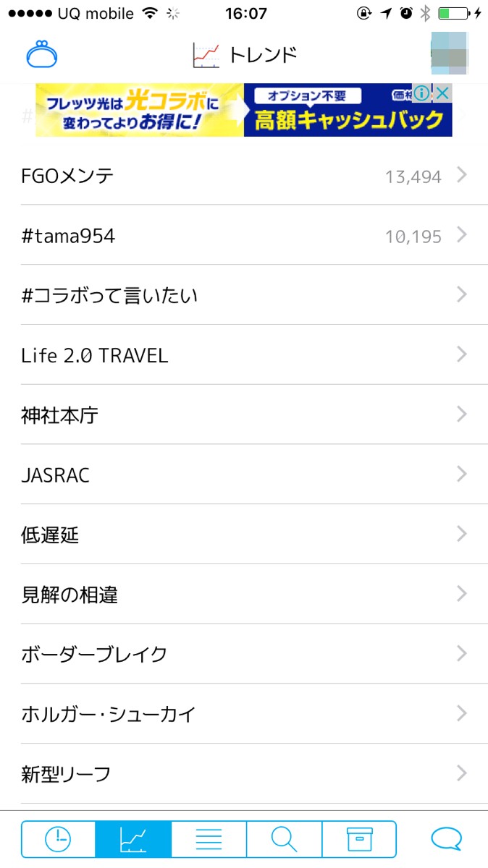
Task: Open chevron beside JASRAC
Action: click(x=462, y=475)
